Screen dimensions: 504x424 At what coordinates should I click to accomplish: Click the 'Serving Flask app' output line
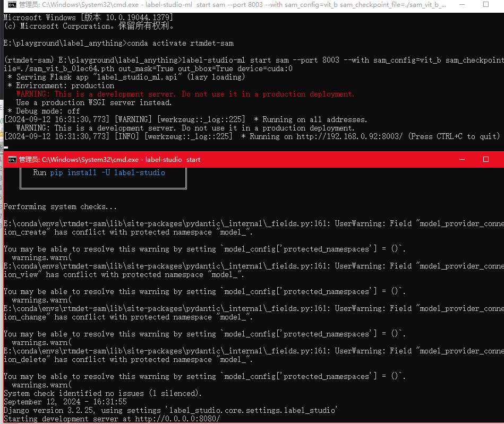tap(126, 77)
